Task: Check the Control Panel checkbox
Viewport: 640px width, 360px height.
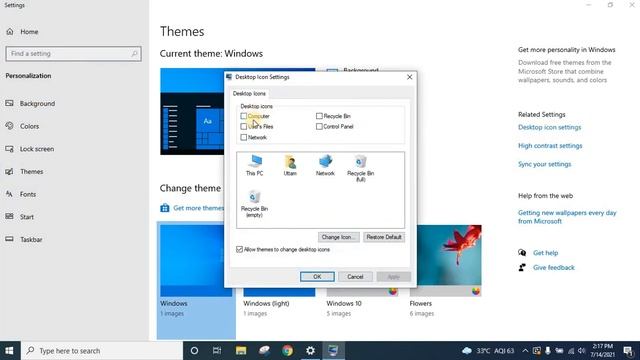Action: pyautogui.click(x=319, y=127)
